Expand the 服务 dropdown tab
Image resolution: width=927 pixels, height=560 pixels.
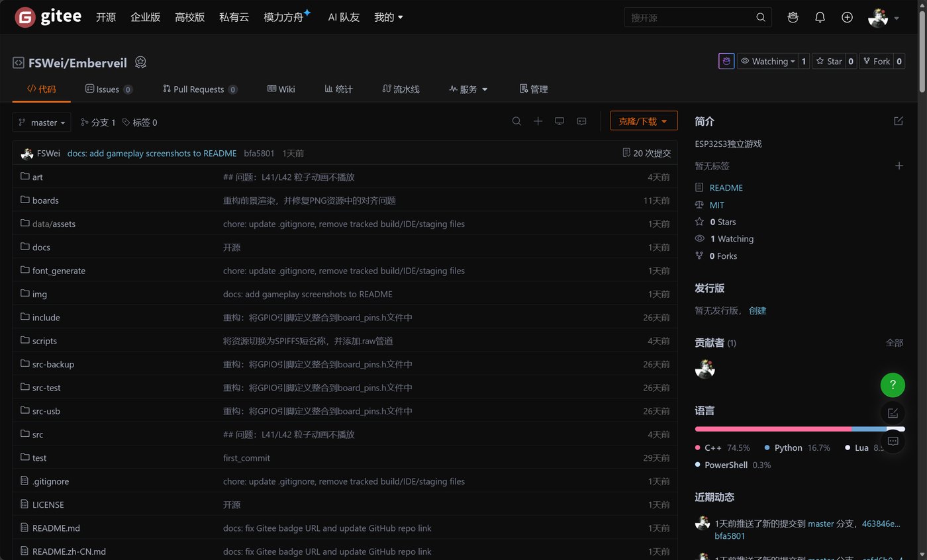468,89
